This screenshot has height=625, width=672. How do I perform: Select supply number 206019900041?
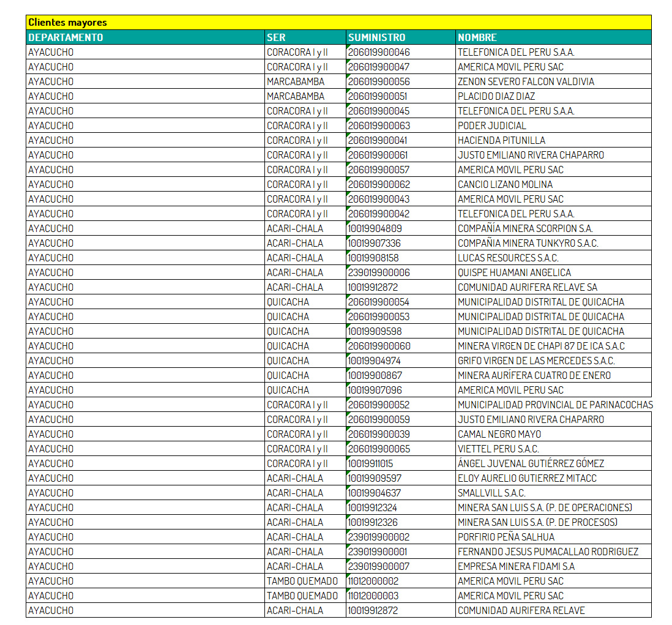pos(401,140)
